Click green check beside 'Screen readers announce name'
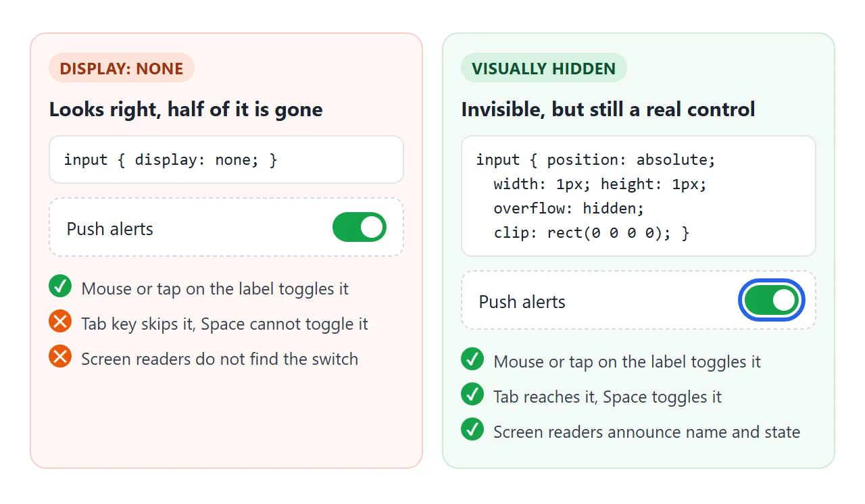The width and height of the screenshot is (865, 504). (x=472, y=429)
